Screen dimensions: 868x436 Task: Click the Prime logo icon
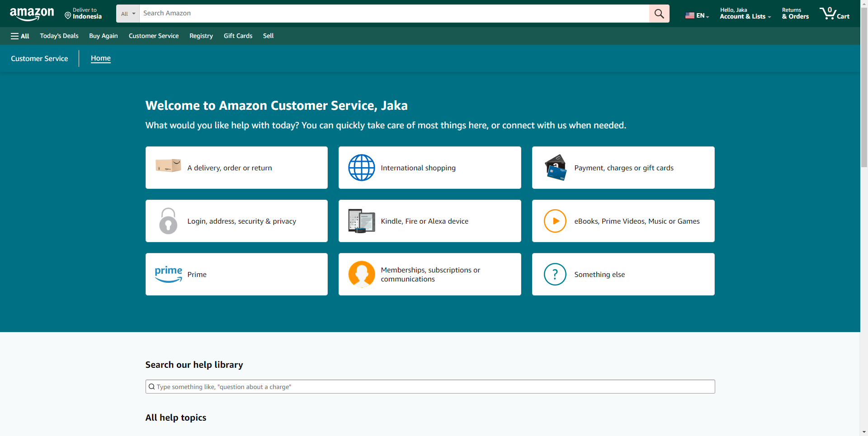tap(168, 274)
